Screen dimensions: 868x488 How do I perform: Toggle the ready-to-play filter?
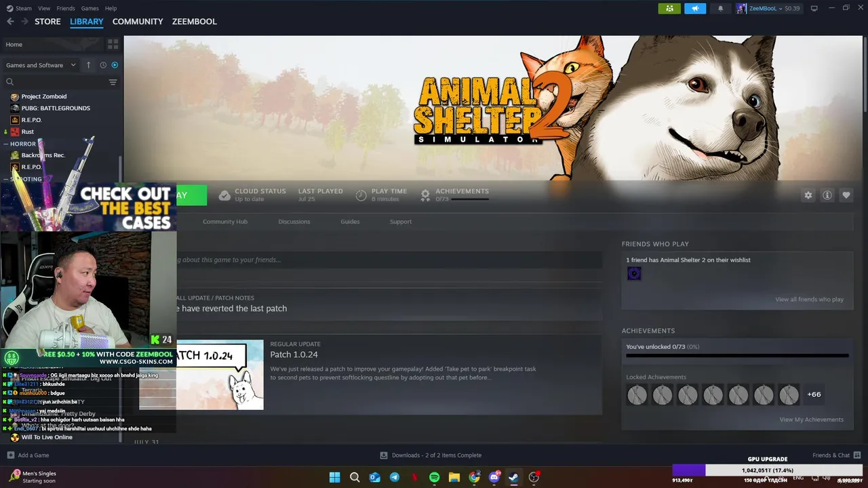click(114, 65)
